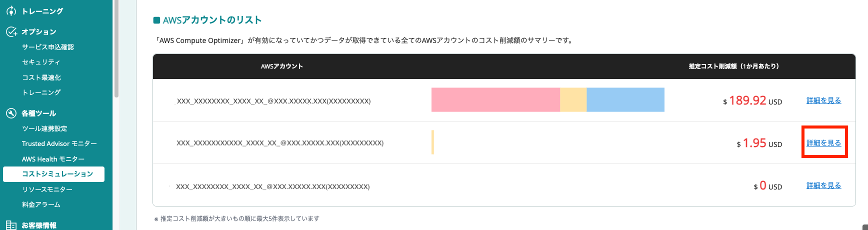This screenshot has height=230, width=868.
Task: View details for the $189.92 account
Action: point(823,100)
